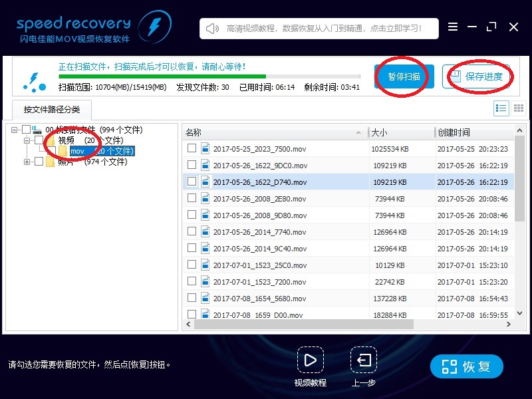Select the 按文件路径分类 tab
This screenshot has height=399, width=532.
(51, 110)
